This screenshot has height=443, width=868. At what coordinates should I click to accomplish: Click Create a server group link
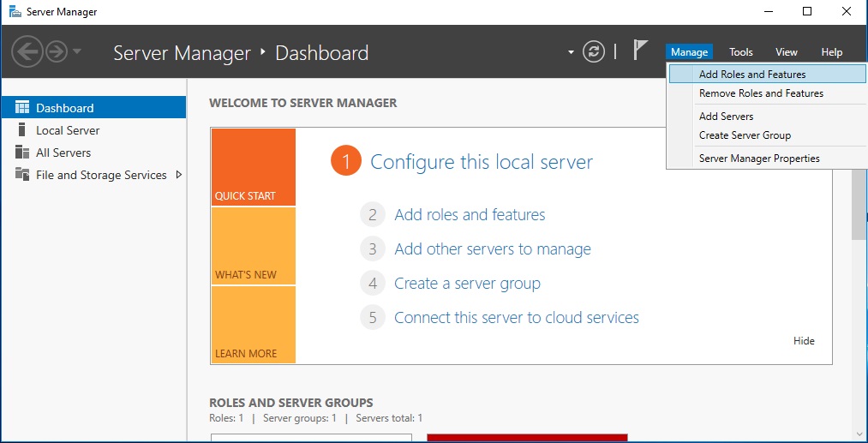tap(467, 284)
